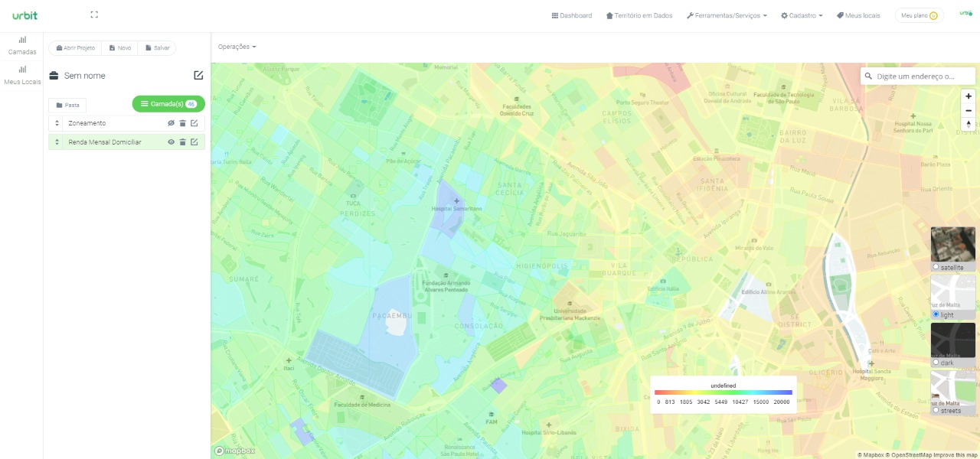Open Meus locais in the top navigation
Viewport: 980px width, 459px height.
point(858,15)
